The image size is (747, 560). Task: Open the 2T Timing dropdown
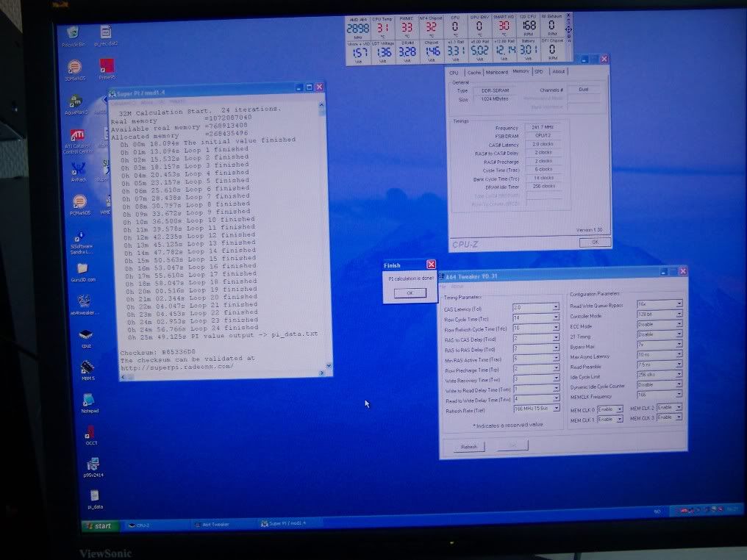point(679,334)
